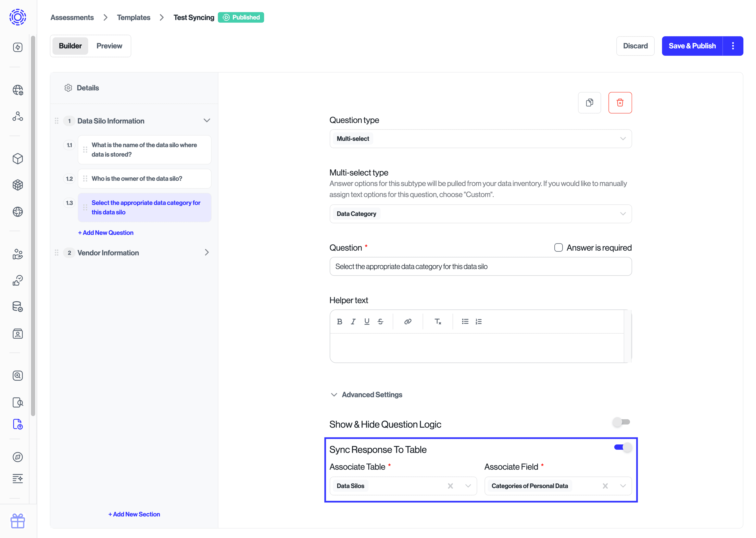This screenshot has width=756, height=538.
Task: Duplicate the question using the copy icon
Action: point(589,102)
